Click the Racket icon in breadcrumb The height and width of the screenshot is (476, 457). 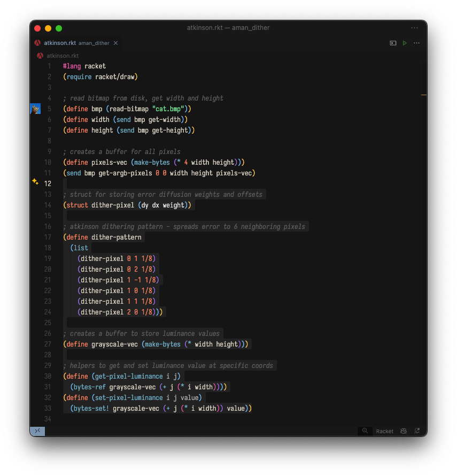(x=40, y=56)
